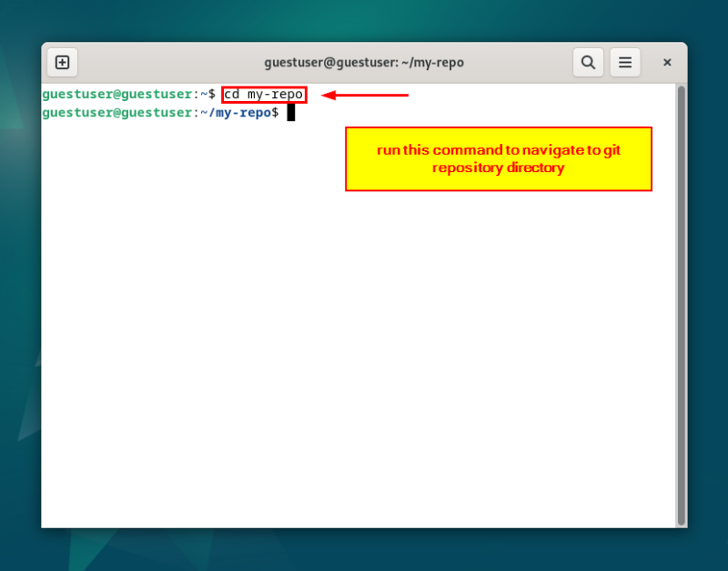The width and height of the screenshot is (728, 571).
Task: Click the title bar showing 'guestuser@guestuser: ~/my-repo'
Action: tap(364, 62)
